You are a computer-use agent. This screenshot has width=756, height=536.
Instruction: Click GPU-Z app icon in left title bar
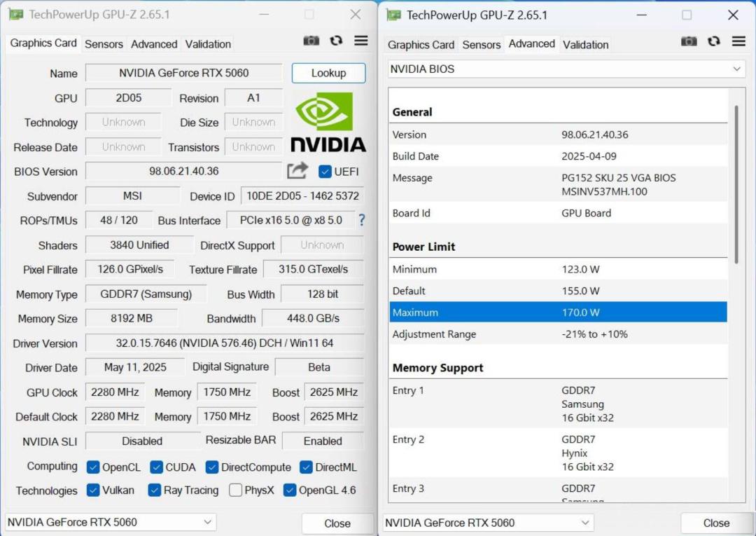pyautogui.click(x=16, y=15)
